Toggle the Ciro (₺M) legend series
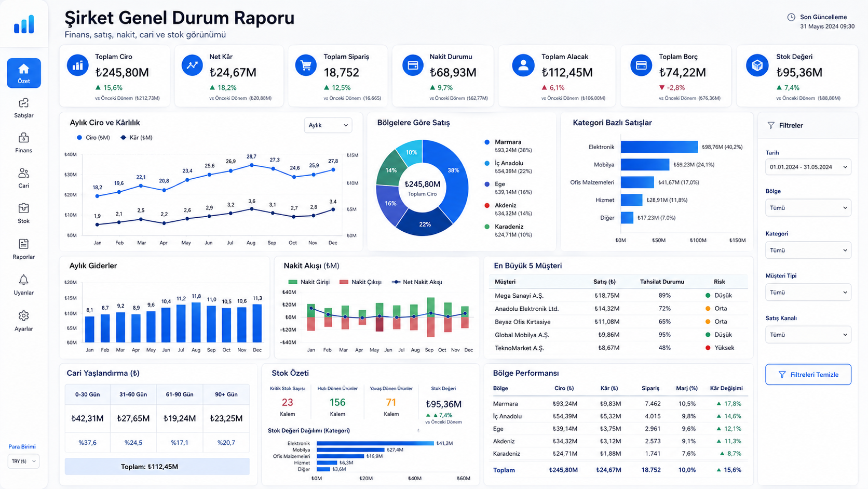 [93, 138]
